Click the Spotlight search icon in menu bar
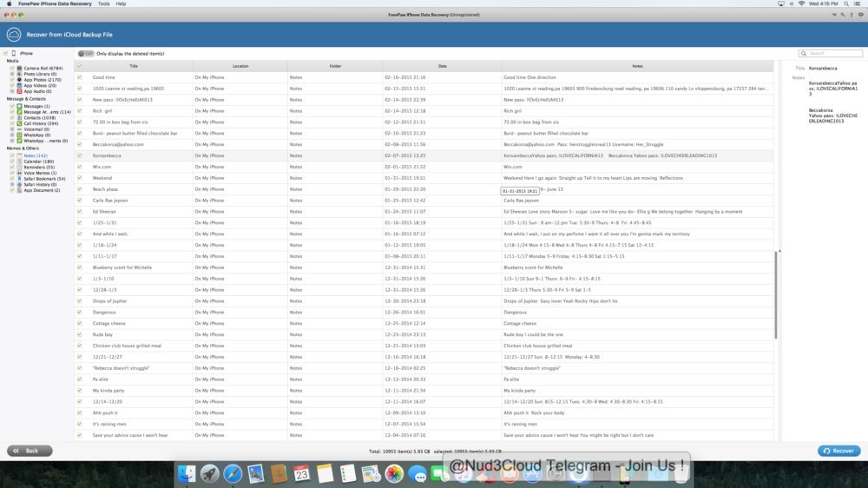Image resolution: width=868 pixels, height=488 pixels. click(845, 3)
